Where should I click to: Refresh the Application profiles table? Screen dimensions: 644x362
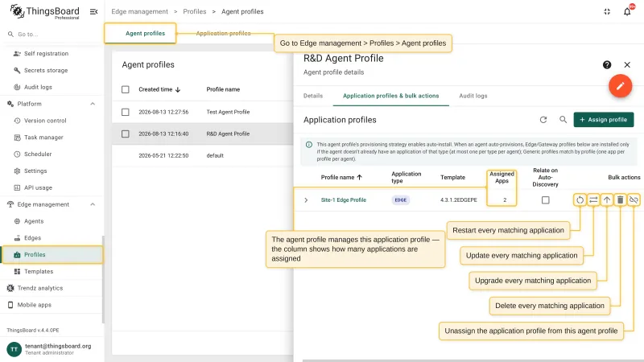point(543,120)
